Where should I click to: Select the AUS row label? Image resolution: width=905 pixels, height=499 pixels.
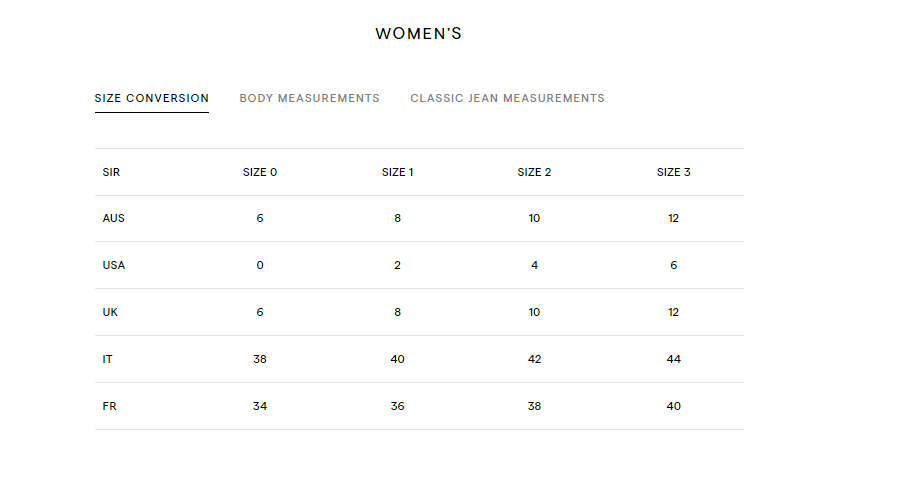(x=114, y=218)
